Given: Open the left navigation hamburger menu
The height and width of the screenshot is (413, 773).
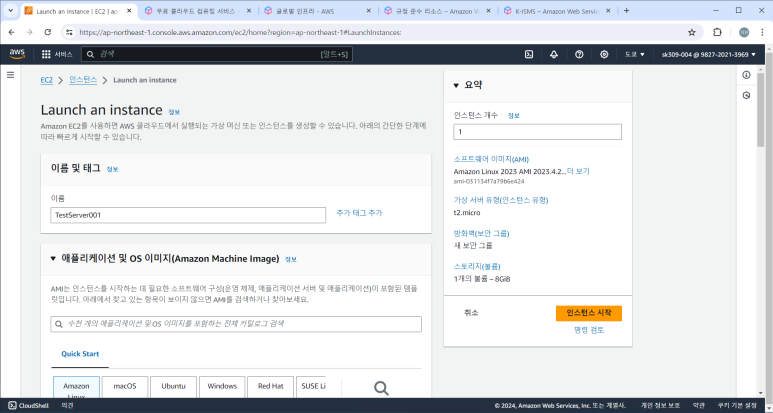Looking at the screenshot, I should [10, 75].
